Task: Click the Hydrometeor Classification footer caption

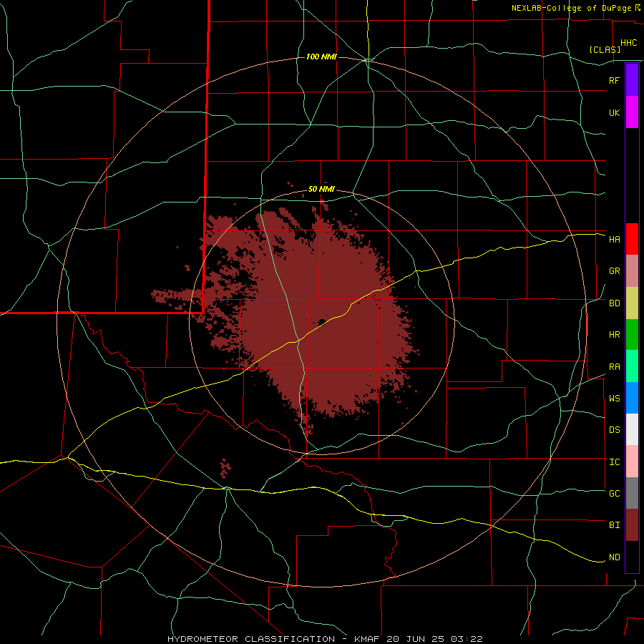Action: [x=325, y=639]
